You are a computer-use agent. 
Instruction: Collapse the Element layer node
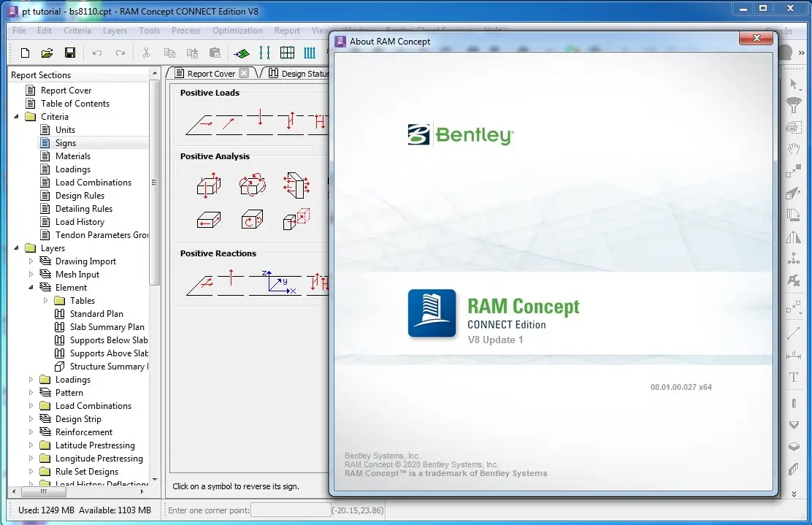31,288
